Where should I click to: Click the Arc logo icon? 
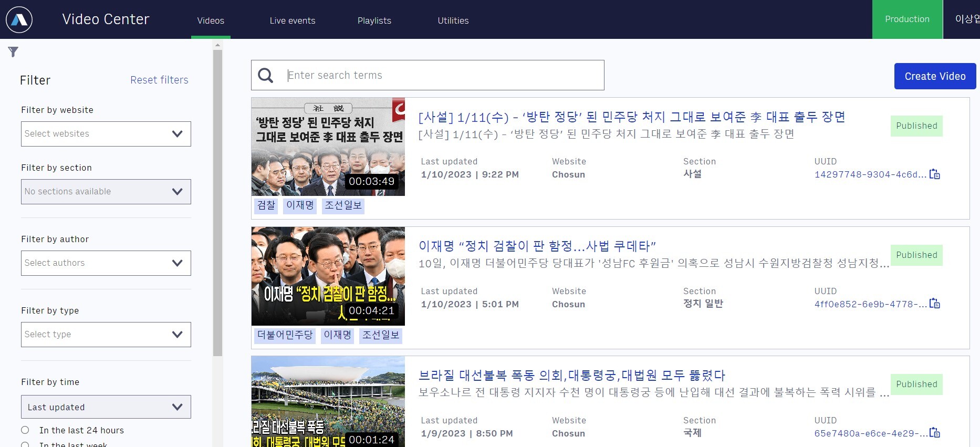click(x=19, y=19)
